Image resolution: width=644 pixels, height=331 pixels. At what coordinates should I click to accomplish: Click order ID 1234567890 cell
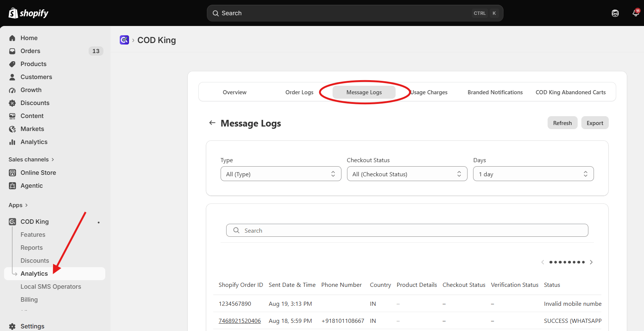click(235, 304)
